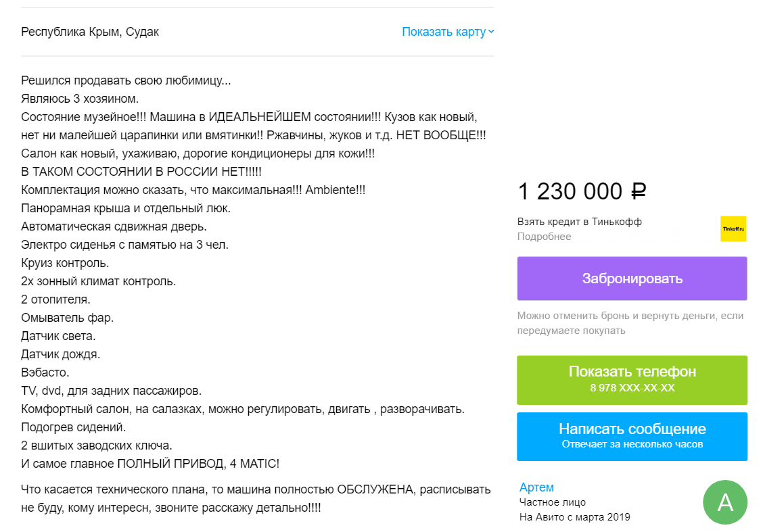Expand the chevron next to Показать карту

pos(492,31)
